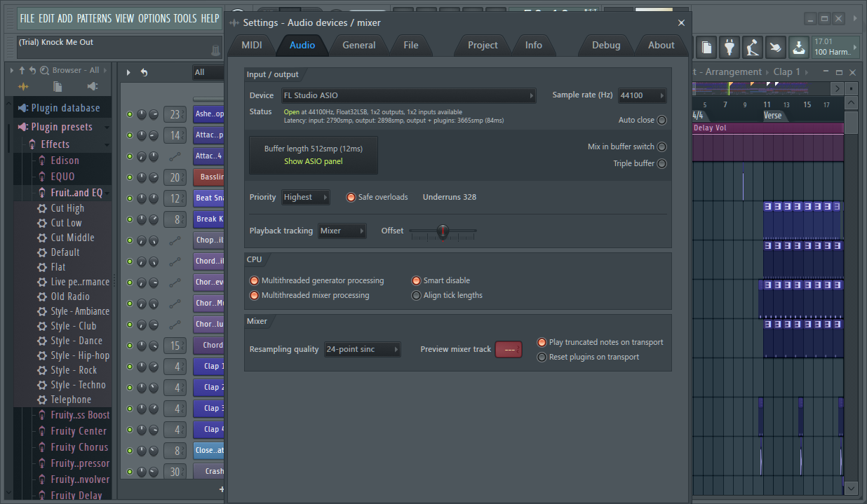Enable Align tick lengths
This screenshot has width=867, height=504.
(416, 295)
